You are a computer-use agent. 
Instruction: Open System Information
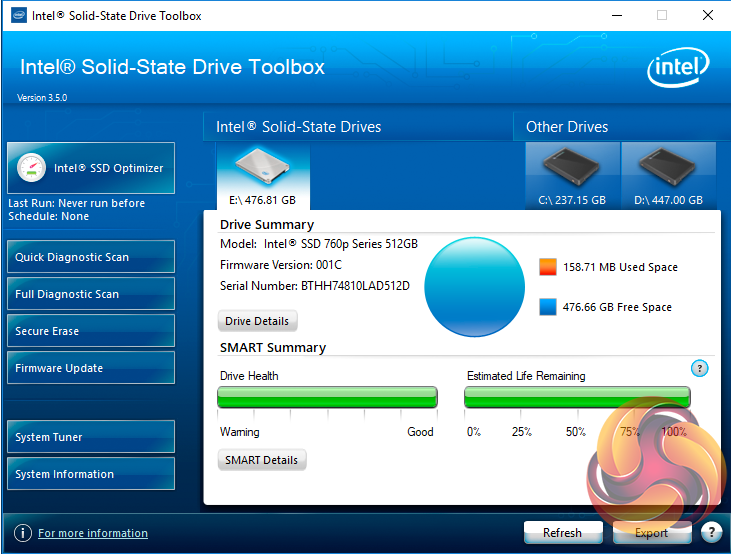coord(91,474)
